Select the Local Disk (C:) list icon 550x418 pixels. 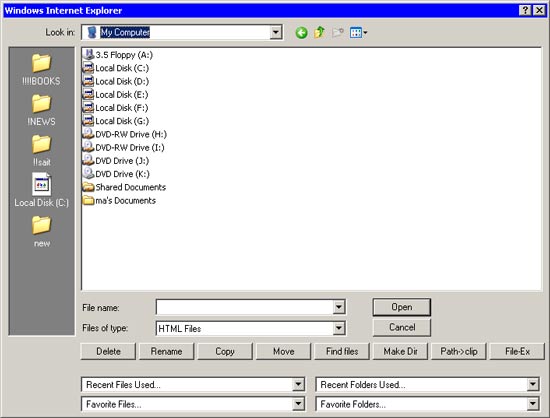coord(88,68)
